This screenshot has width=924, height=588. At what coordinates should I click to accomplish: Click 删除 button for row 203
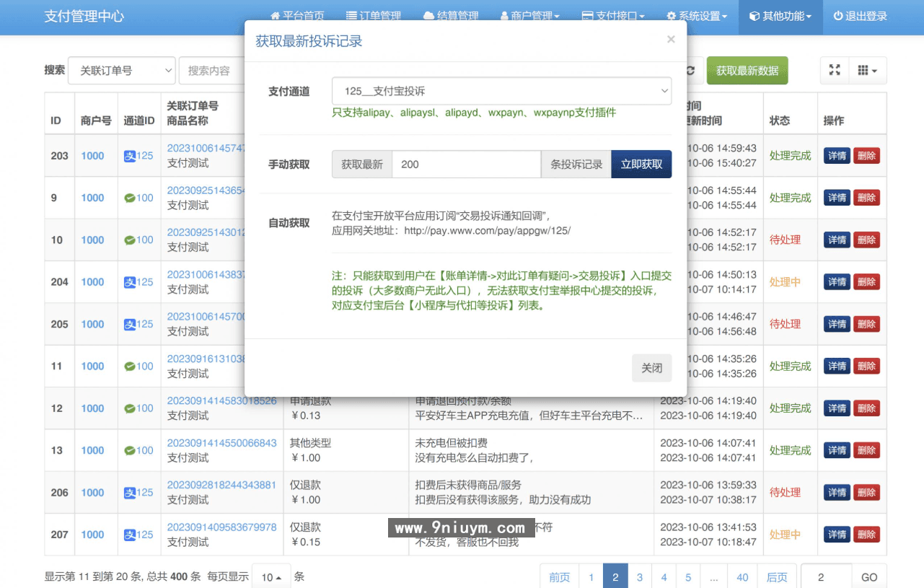click(866, 156)
